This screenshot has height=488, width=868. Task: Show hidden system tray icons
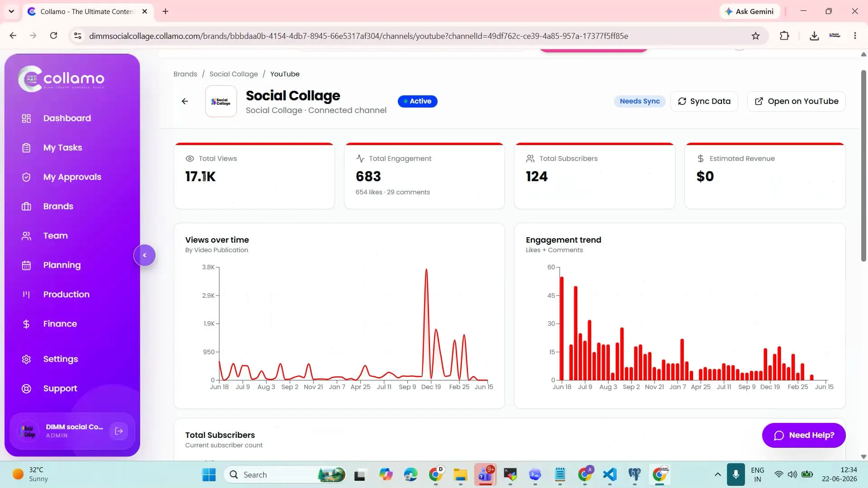coord(717,474)
